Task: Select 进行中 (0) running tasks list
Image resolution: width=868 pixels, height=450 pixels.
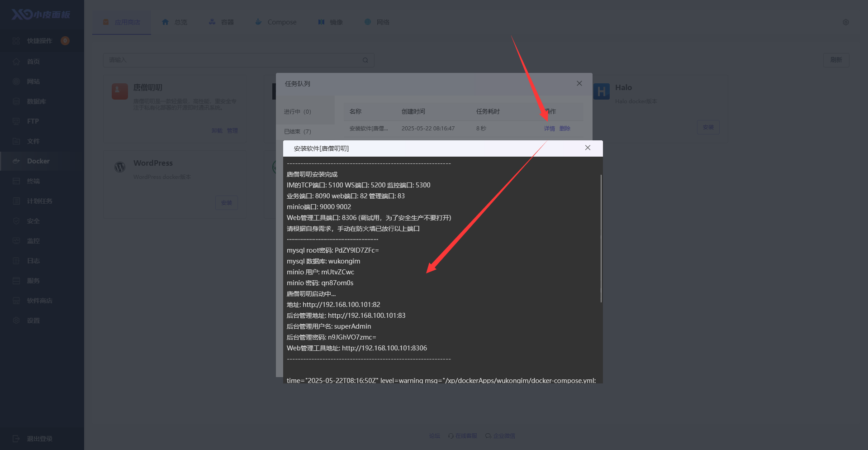Action: click(298, 112)
